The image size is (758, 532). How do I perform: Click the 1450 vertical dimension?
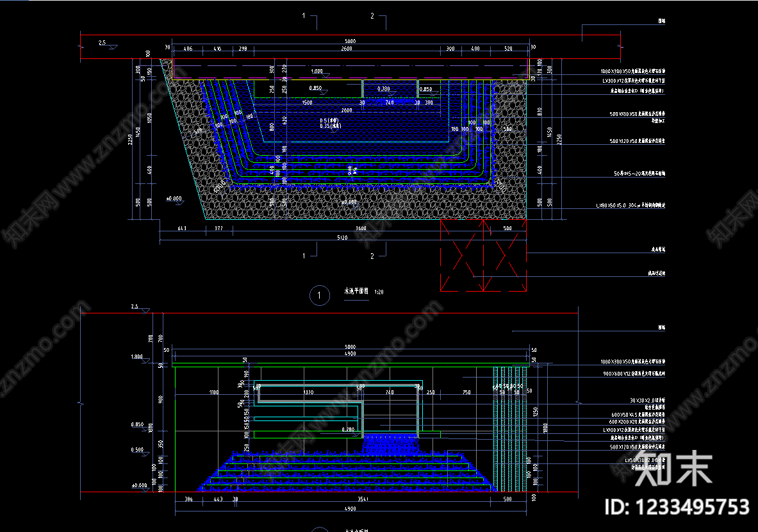[x=138, y=133]
